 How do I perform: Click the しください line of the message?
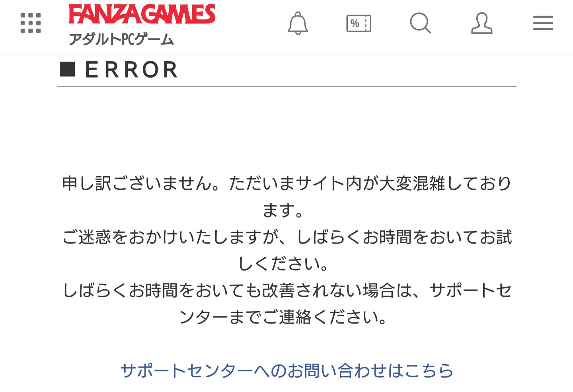[283, 264]
